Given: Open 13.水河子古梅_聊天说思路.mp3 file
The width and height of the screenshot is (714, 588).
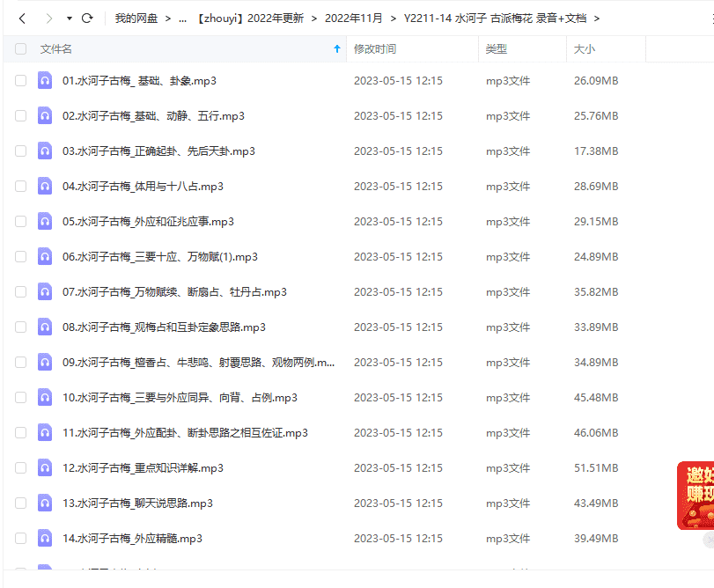Looking at the screenshot, I should [x=137, y=503].
